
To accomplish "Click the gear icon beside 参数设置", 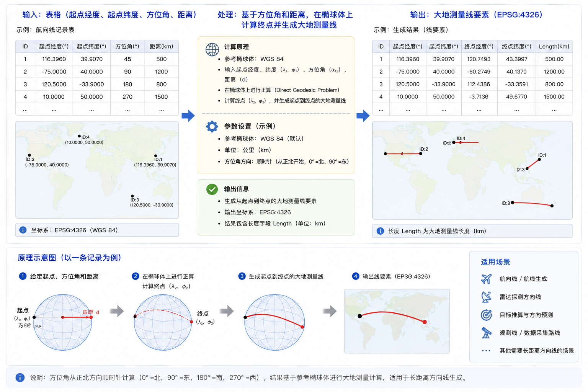I will coord(212,126).
